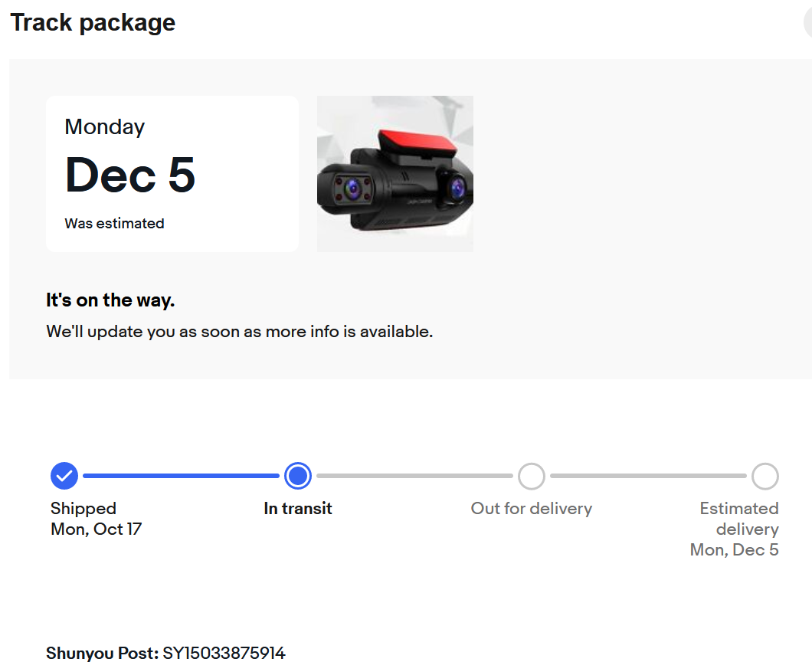The height and width of the screenshot is (662, 812).
Task: Click the Shunyou Post carrier label
Action: 102,653
